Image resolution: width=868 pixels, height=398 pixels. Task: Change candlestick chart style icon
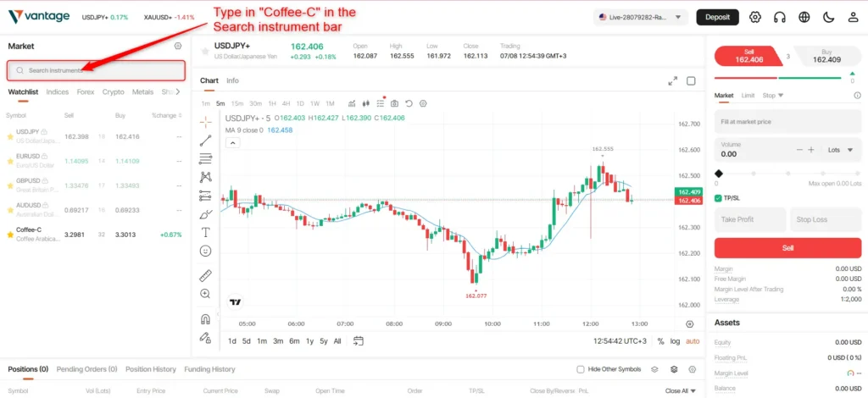[366, 103]
